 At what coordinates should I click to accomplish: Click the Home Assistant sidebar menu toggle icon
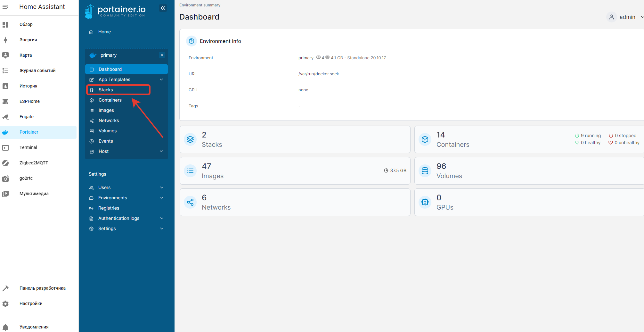[x=5, y=7]
